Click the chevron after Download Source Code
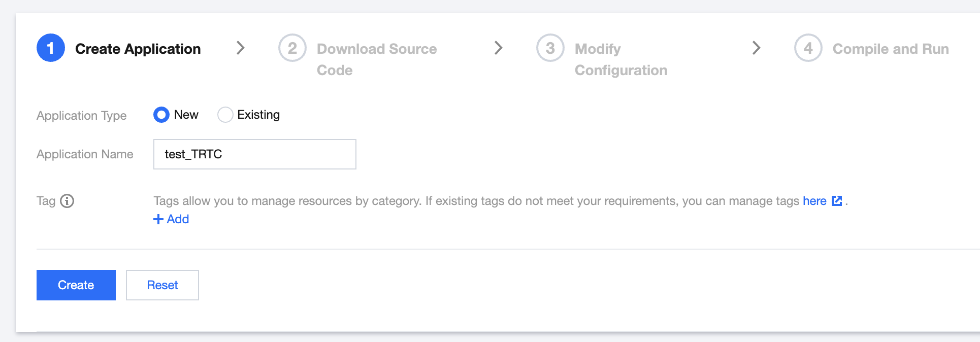Image resolution: width=980 pixels, height=342 pixels. [499, 48]
